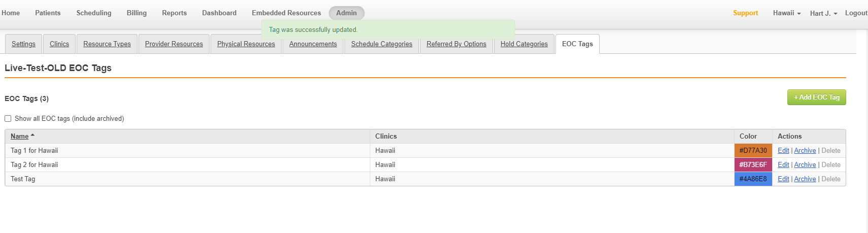
Task: Switch to the Schedule Categories tab
Action: (381, 44)
